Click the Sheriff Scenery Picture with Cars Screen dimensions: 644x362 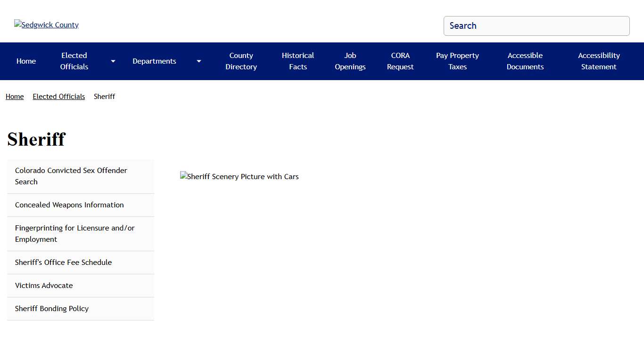[x=239, y=177]
